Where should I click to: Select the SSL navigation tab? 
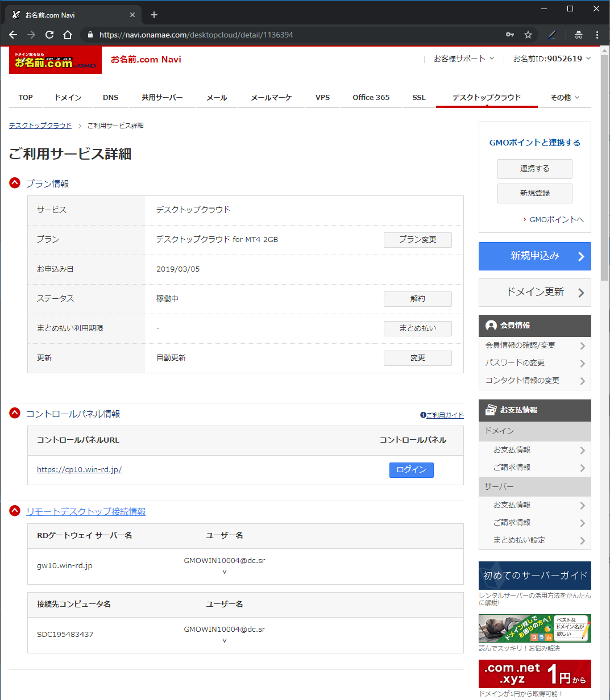tap(419, 97)
